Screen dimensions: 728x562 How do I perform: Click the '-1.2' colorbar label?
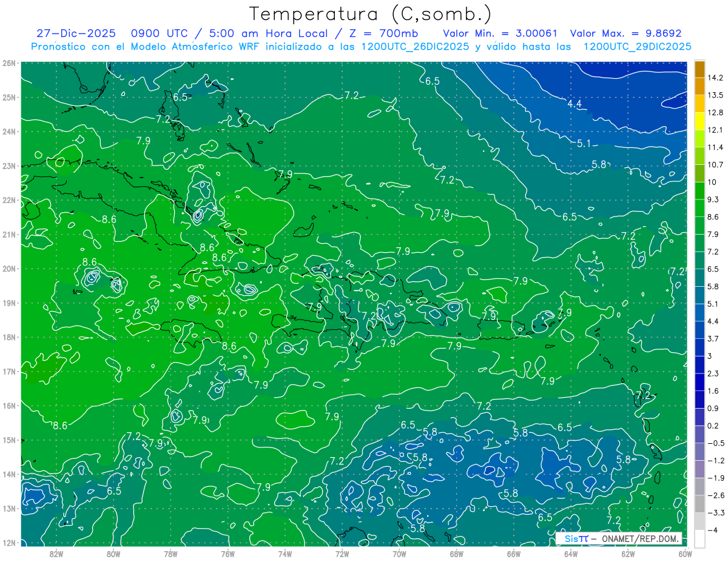point(715,460)
